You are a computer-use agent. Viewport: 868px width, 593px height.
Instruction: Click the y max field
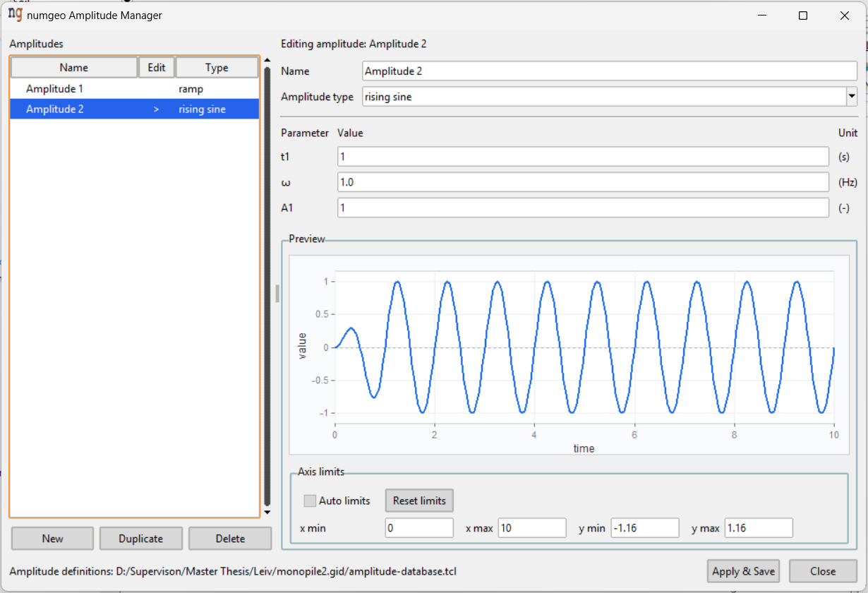(759, 528)
